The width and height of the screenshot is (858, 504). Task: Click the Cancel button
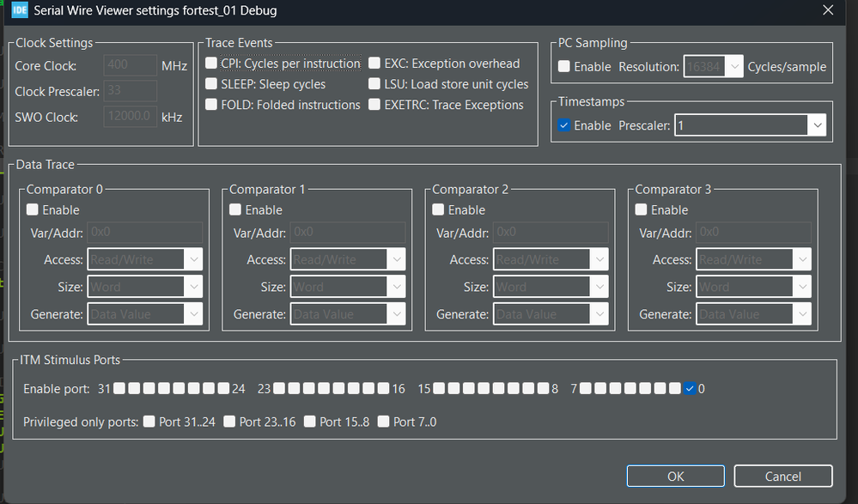pos(782,476)
